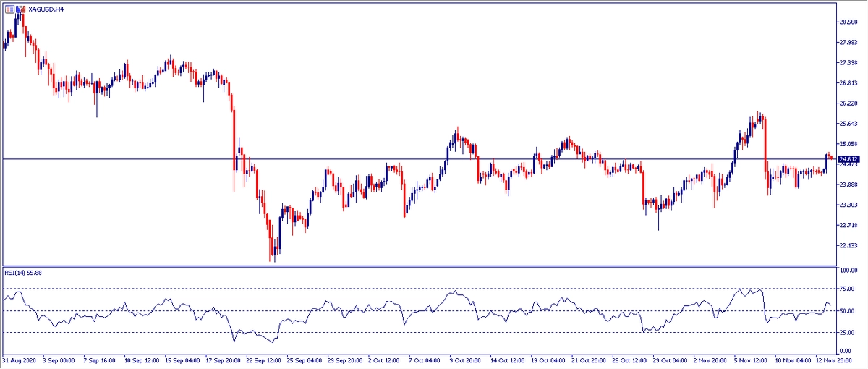Viewport: 868px width, 369px height.
Task: Click the RSI 75.00 level label
Action: pos(846,289)
